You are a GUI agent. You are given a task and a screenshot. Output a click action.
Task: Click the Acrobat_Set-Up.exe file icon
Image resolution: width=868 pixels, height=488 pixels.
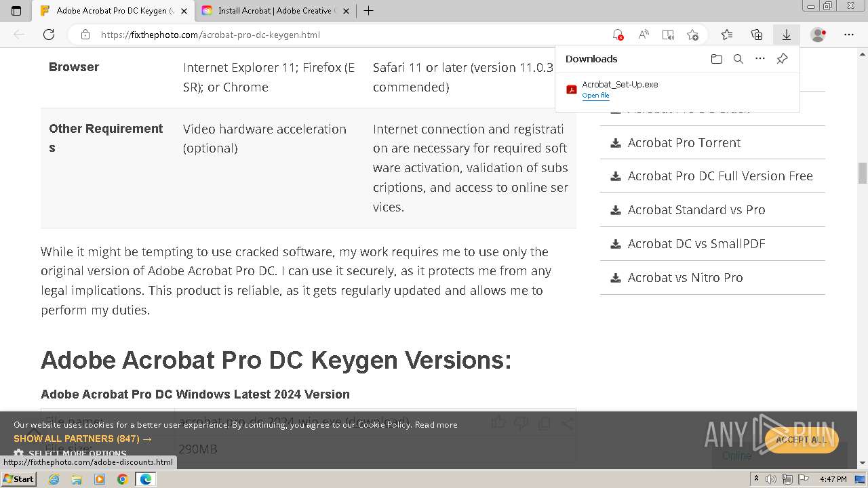click(x=572, y=89)
